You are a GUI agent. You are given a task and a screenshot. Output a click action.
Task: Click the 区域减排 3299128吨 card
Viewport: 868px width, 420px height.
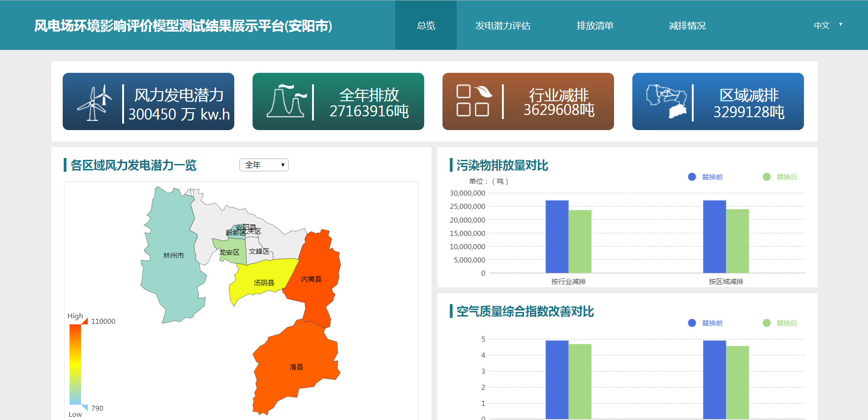pos(718,101)
